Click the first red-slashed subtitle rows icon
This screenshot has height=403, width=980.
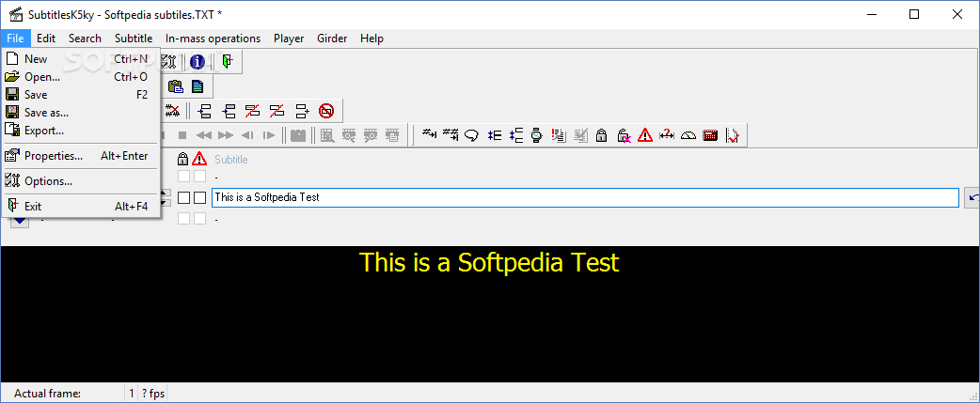[252, 112]
